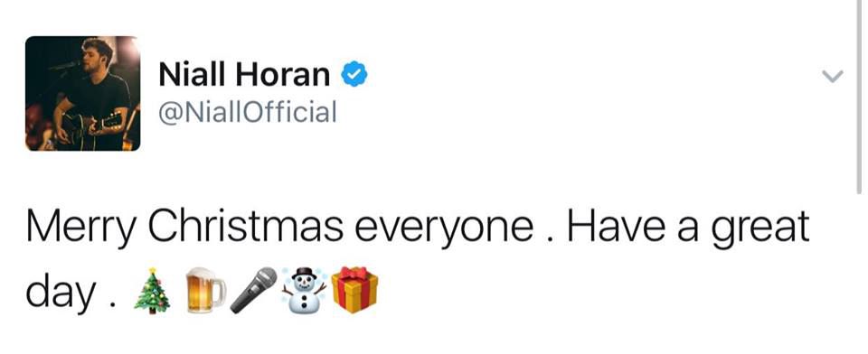Viewport: 868px width, 354px height.
Task: Click the word "day" on the second line
Action: (x=61, y=292)
